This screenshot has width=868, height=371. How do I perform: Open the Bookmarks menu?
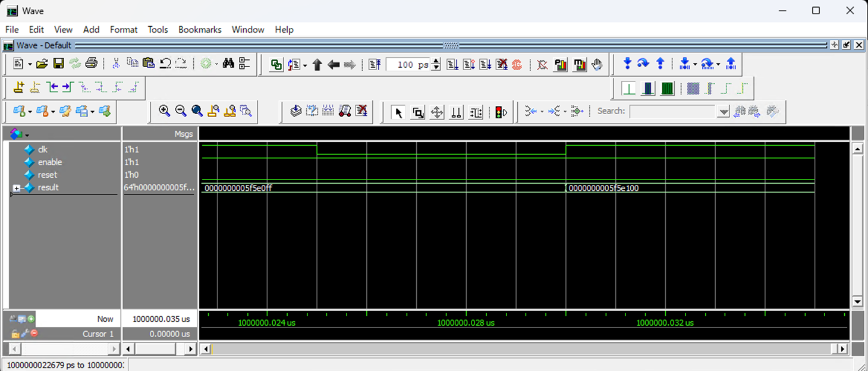pyautogui.click(x=200, y=29)
